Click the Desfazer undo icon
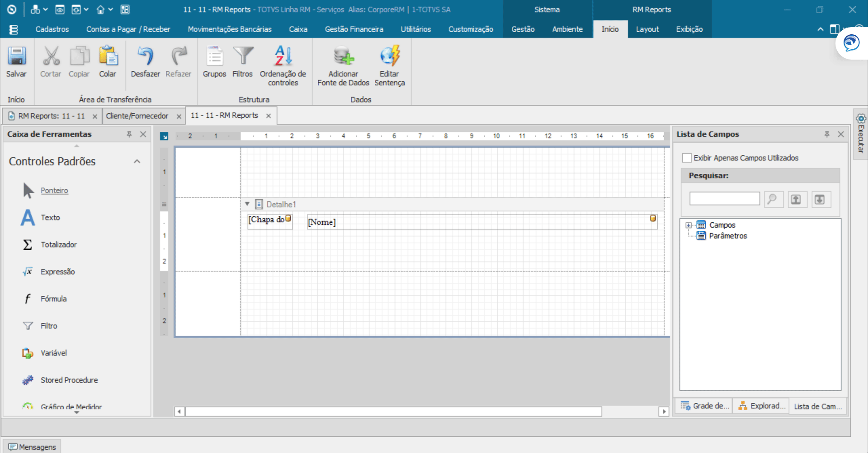This screenshot has height=453, width=868. [145, 56]
